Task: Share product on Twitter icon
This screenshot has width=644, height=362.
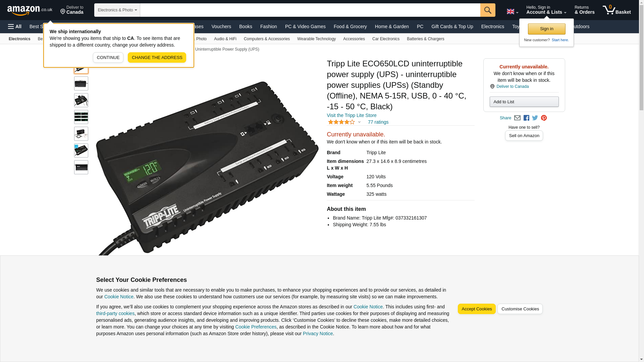Action: coord(535,118)
